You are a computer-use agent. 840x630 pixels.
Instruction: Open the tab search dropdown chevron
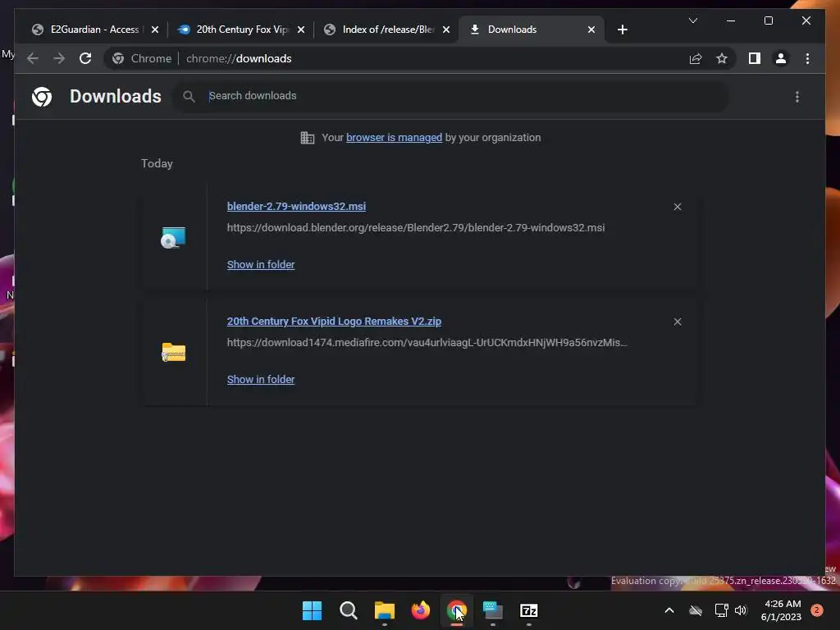(692, 21)
